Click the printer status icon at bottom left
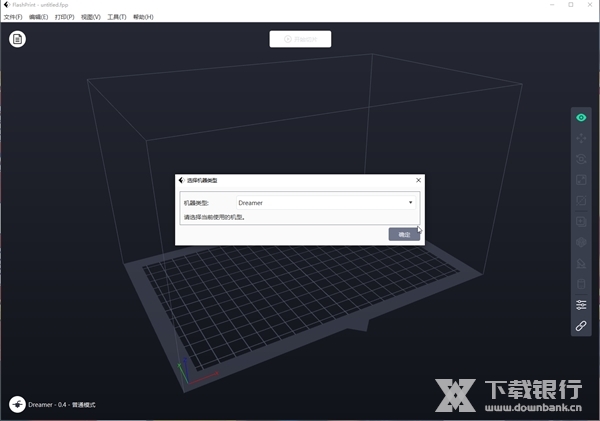 [17, 404]
